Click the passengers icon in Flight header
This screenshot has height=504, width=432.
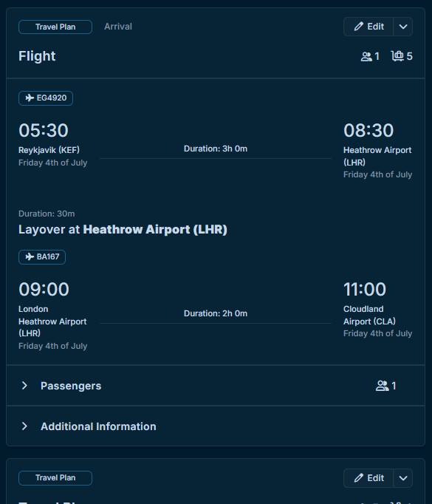[366, 57]
